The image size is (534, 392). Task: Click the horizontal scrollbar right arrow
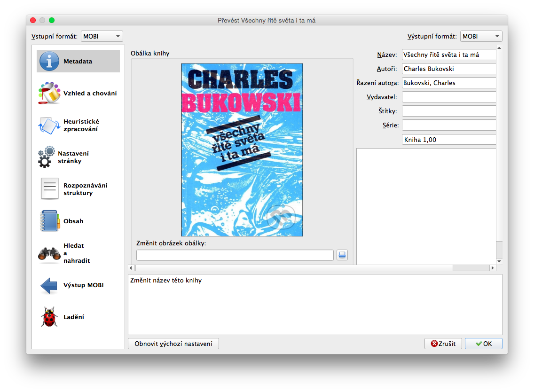[493, 268]
